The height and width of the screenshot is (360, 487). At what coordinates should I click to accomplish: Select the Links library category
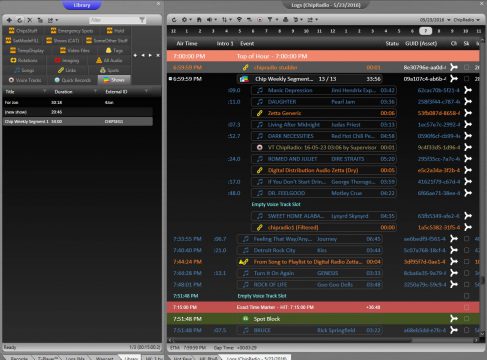pos(67,70)
